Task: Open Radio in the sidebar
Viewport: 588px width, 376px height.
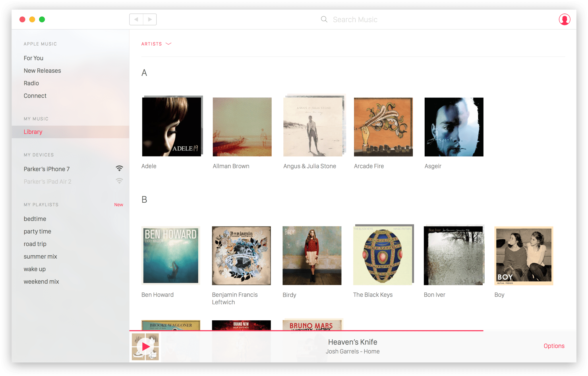Action: [x=31, y=83]
